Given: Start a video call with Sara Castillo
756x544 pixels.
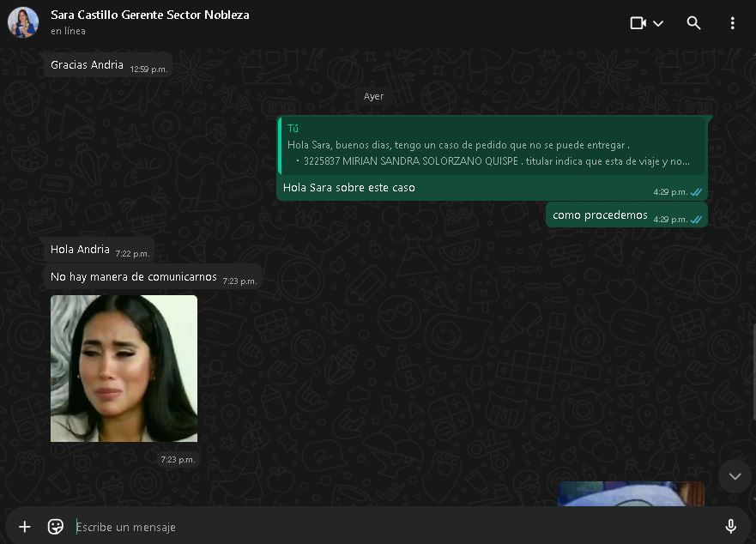Looking at the screenshot, I should tap(638, 23).
